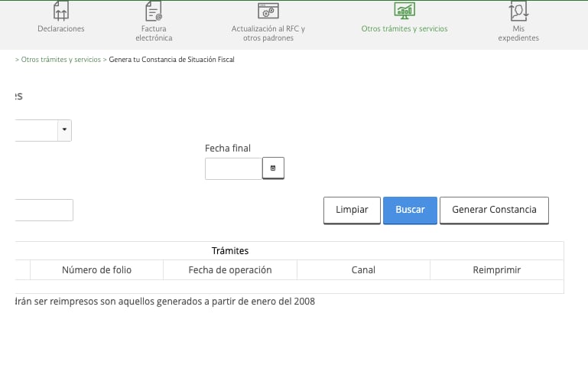Viewport: 588px width, 372px height.
Task: Click the text field left of Limpiar
Action: pyautogui.click(x=44, y=210)
